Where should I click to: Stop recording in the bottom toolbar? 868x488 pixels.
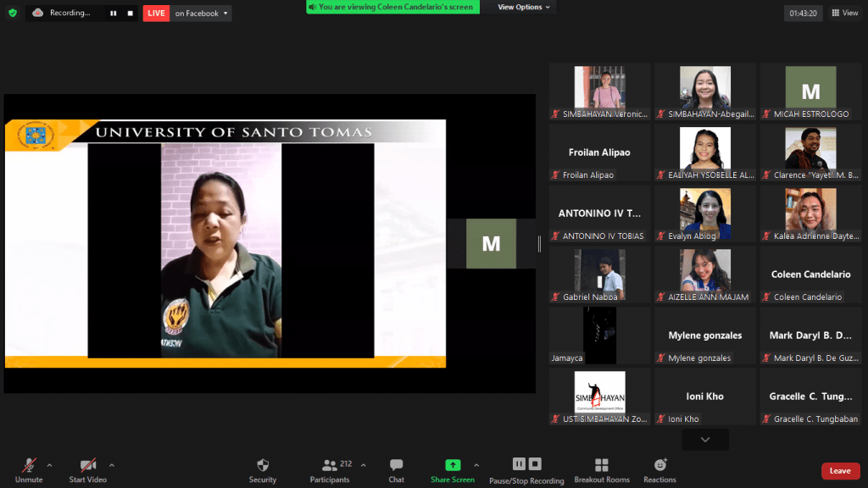[535, 463]
